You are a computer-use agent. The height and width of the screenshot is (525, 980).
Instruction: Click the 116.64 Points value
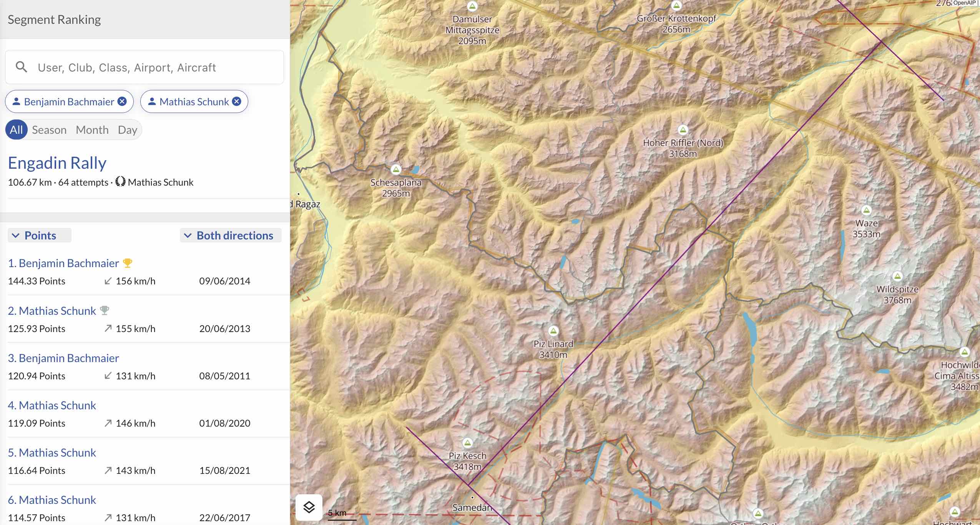pos(37,470)
